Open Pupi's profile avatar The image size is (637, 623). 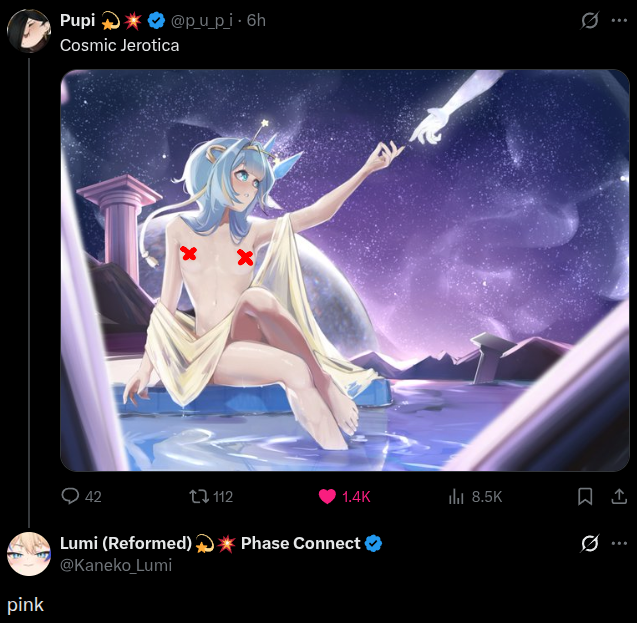click(29, 32)
